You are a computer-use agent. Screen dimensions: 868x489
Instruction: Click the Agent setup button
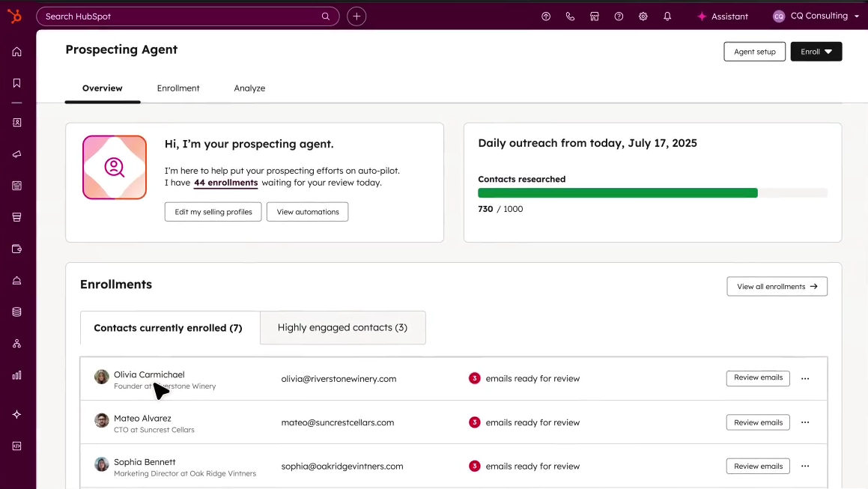tap(754, 52)
